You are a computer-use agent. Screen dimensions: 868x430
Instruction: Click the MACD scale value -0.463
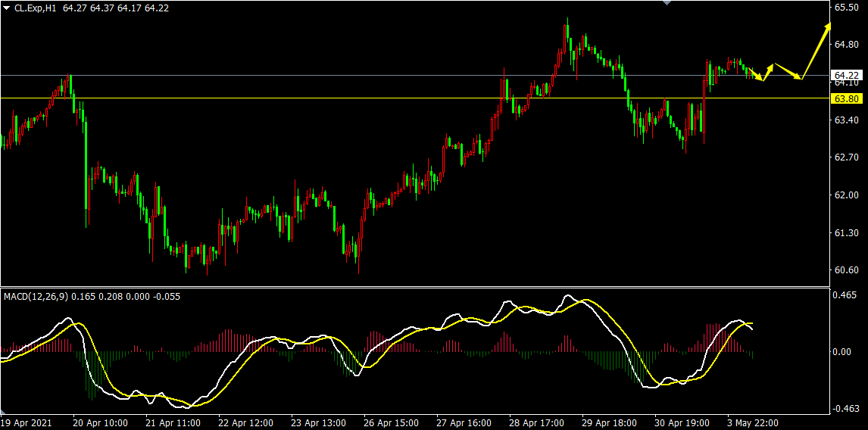click(x=846, y=409)
